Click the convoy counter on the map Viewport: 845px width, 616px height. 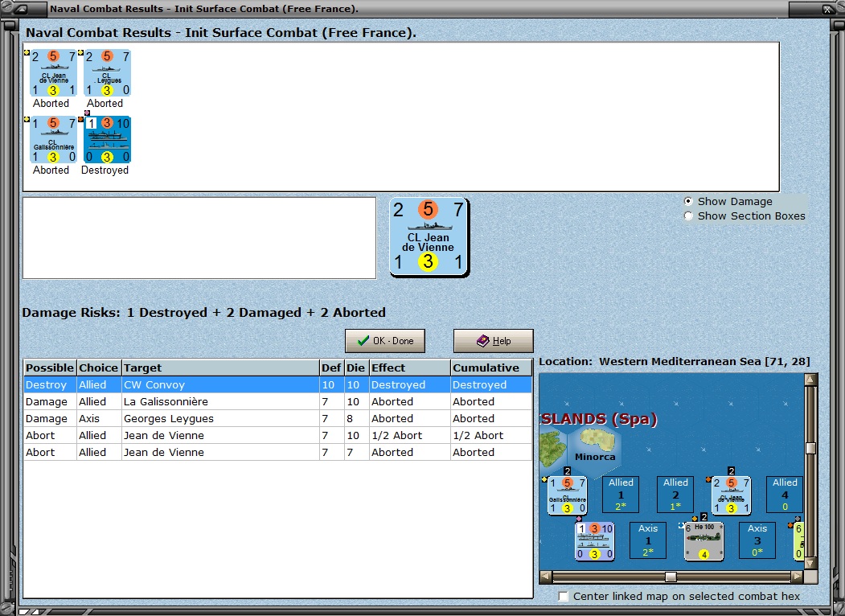tap(594, 541)
